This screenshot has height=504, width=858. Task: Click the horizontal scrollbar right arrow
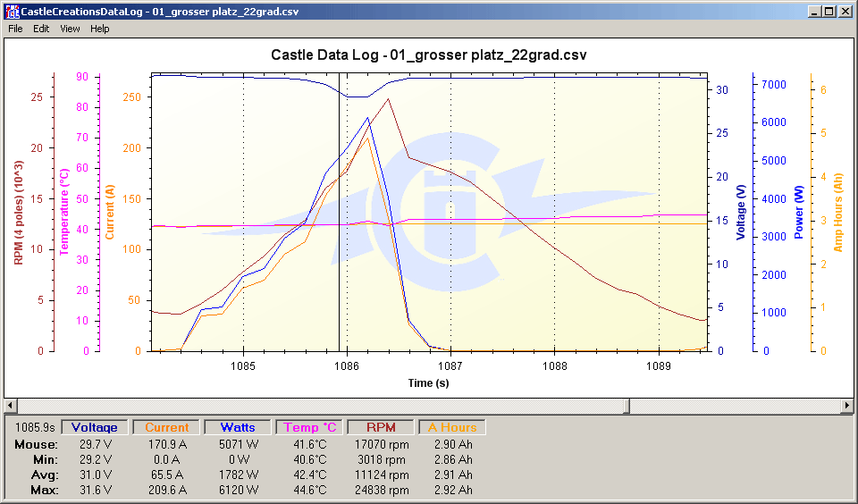[847, 406]
